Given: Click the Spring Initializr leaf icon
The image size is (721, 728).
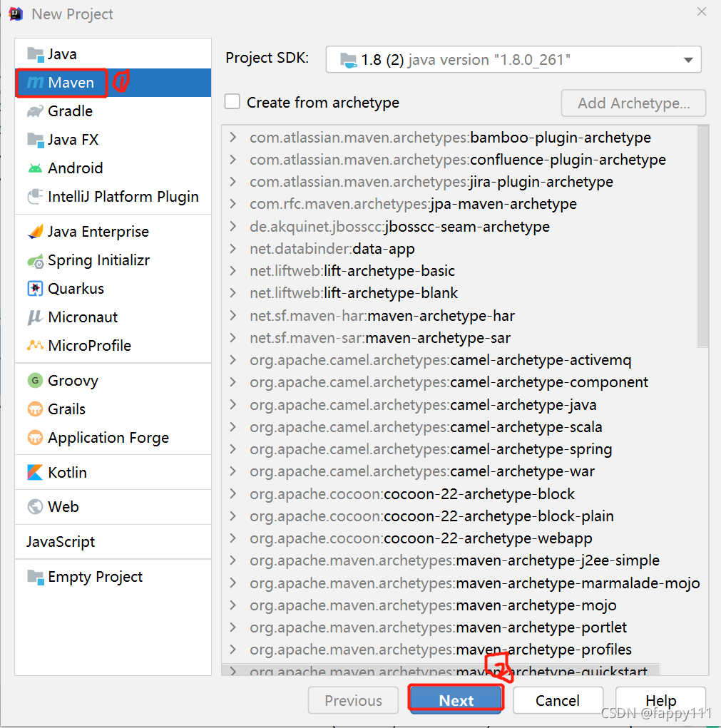Looking at the screenshot, I should (x=35, y=261).
